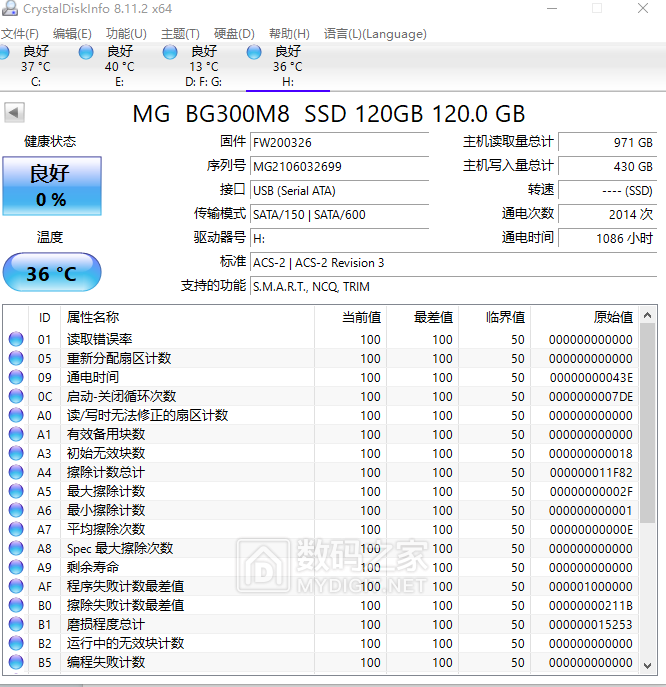Select drive E: health status circle
666x687 pixels.
tap(86, 52)
